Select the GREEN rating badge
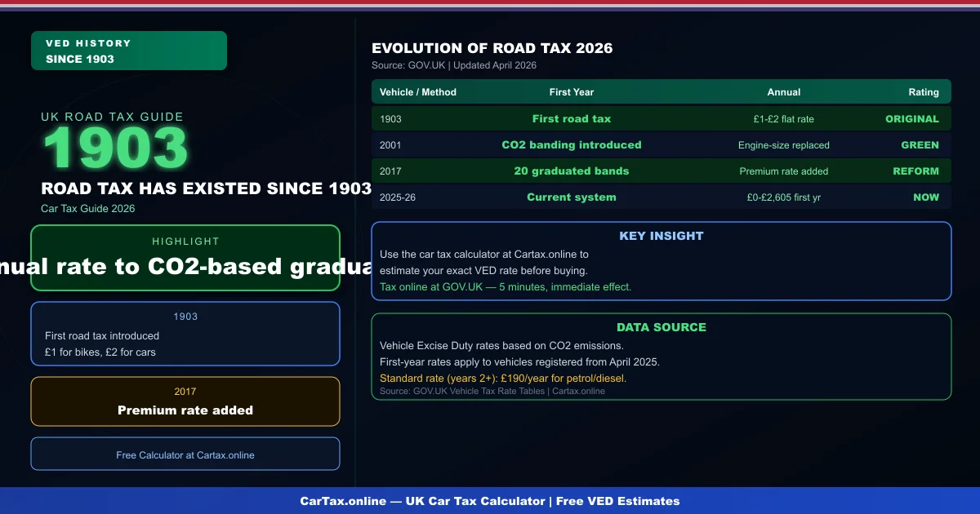 (x=920, y=144)
